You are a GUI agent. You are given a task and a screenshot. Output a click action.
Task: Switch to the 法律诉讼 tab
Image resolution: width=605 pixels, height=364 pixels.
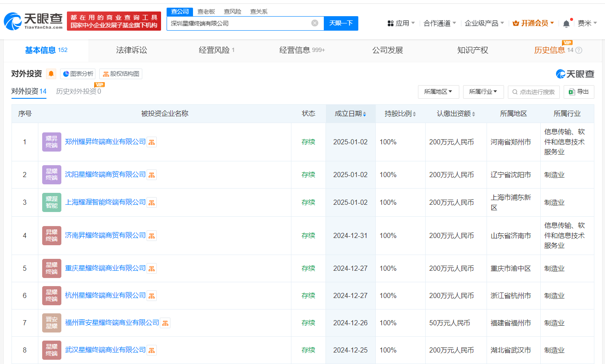pyautogui.click(x=132, y=50)
